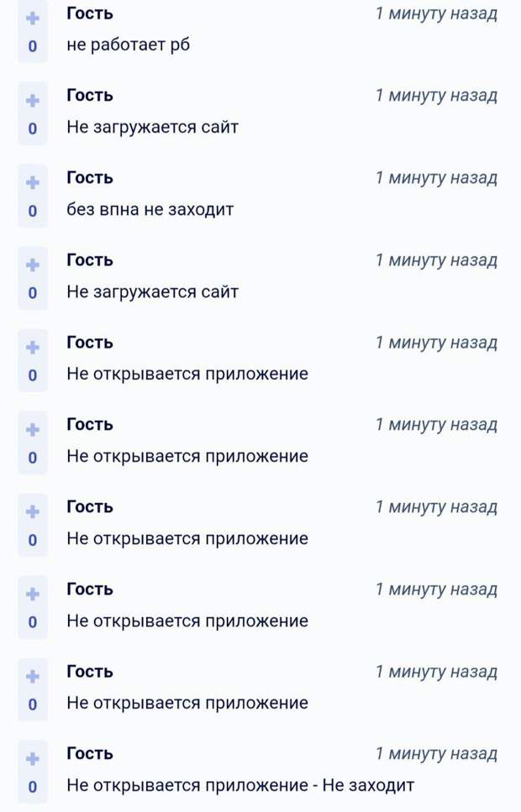Click the comment text "не работает рб"

(x=128, y=45)
